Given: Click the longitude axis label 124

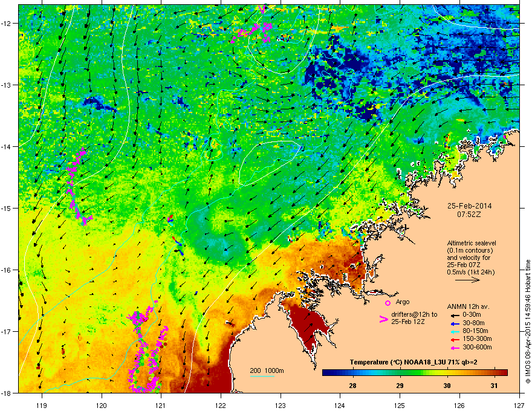Looking at the screenshot, I should (340, 405).
